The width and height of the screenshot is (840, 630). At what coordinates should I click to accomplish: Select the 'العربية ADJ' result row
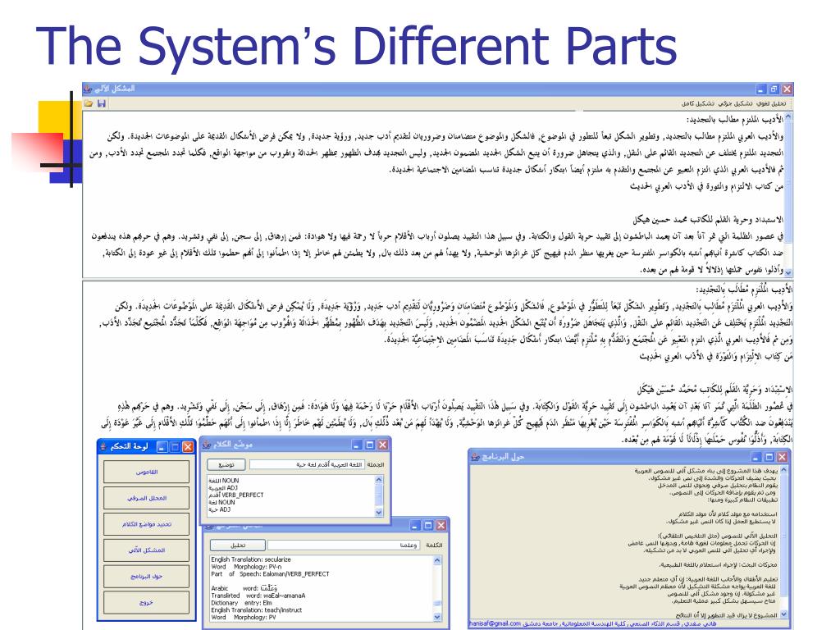click(x=223, y=488)
